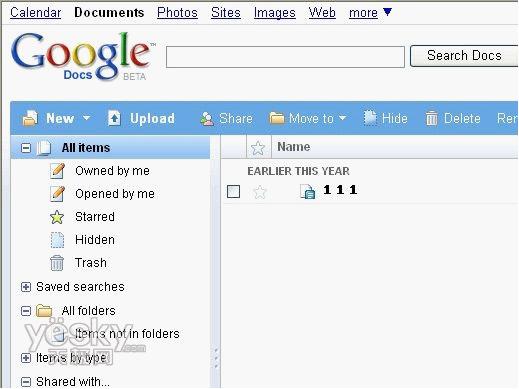Screen dimensions: 519x389
Task: Expand the Saved searches node
Action: 26,287
